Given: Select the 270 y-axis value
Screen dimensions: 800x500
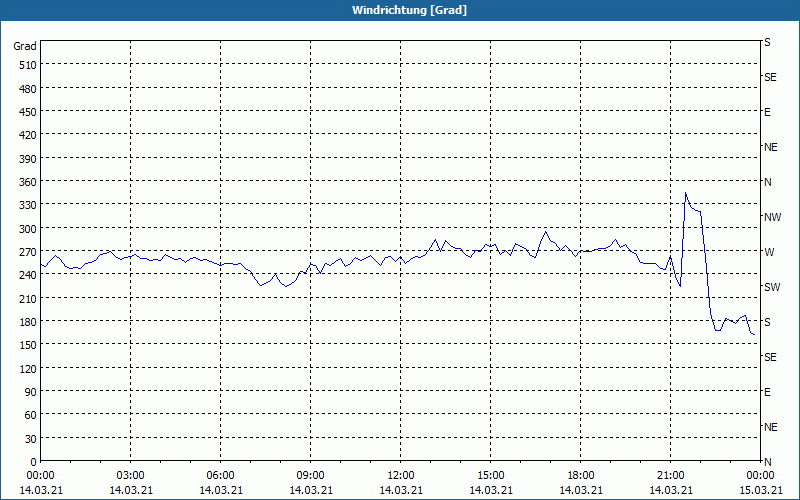Looking at the screenshot, I should coord(28,252).
